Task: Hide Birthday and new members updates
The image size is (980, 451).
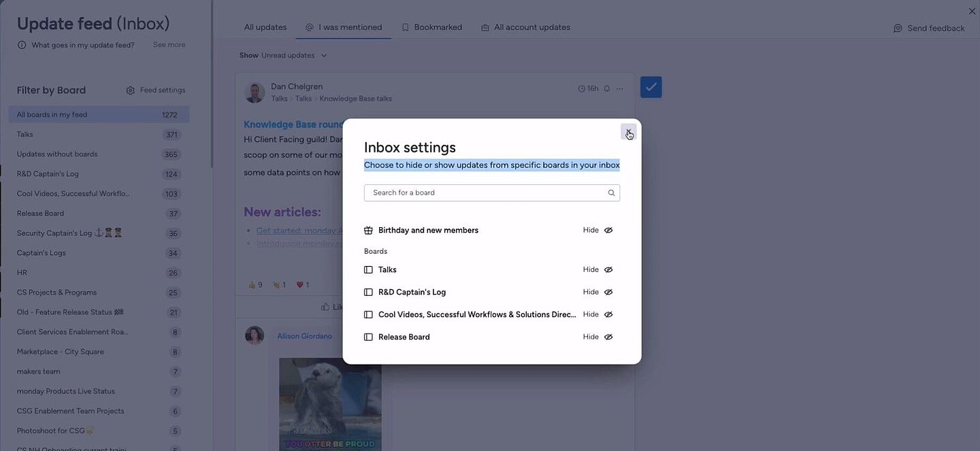Action: click(598, 230)
